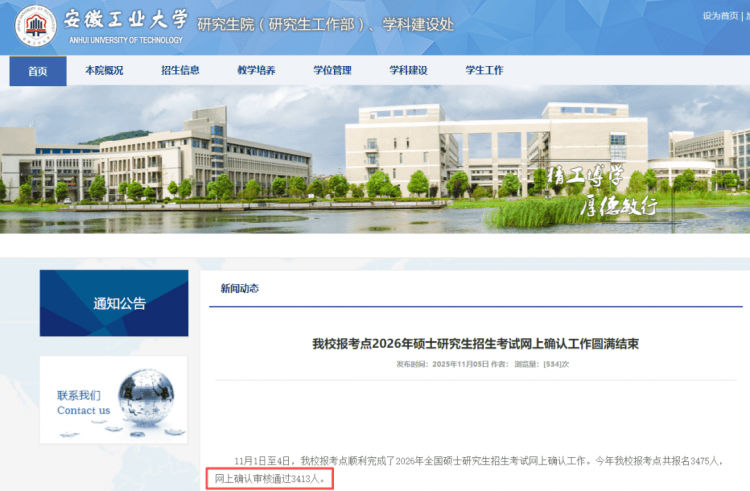Open the 通知公告 blue panel
Image resolution: width=750 pixels, height=491 pixels.
coord(114,303)
